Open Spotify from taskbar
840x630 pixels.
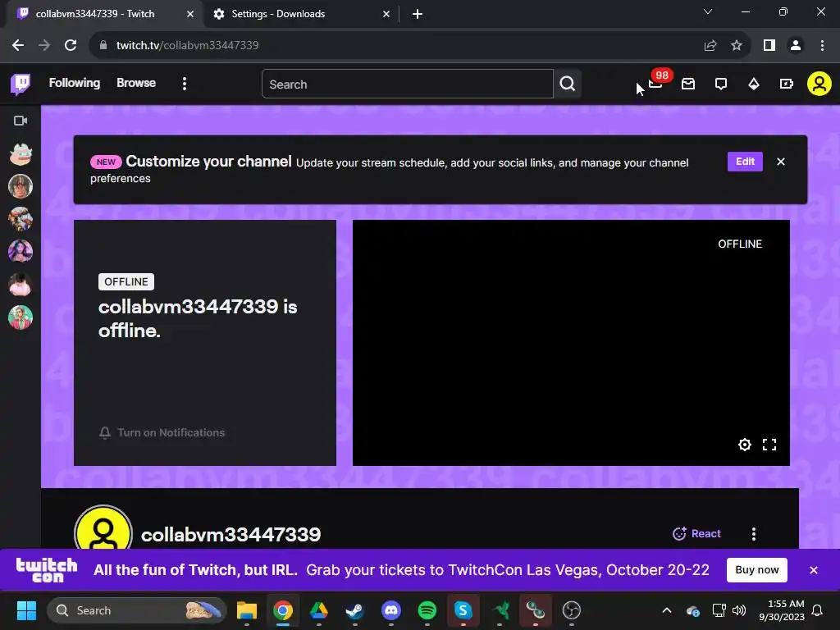point(427,610)
